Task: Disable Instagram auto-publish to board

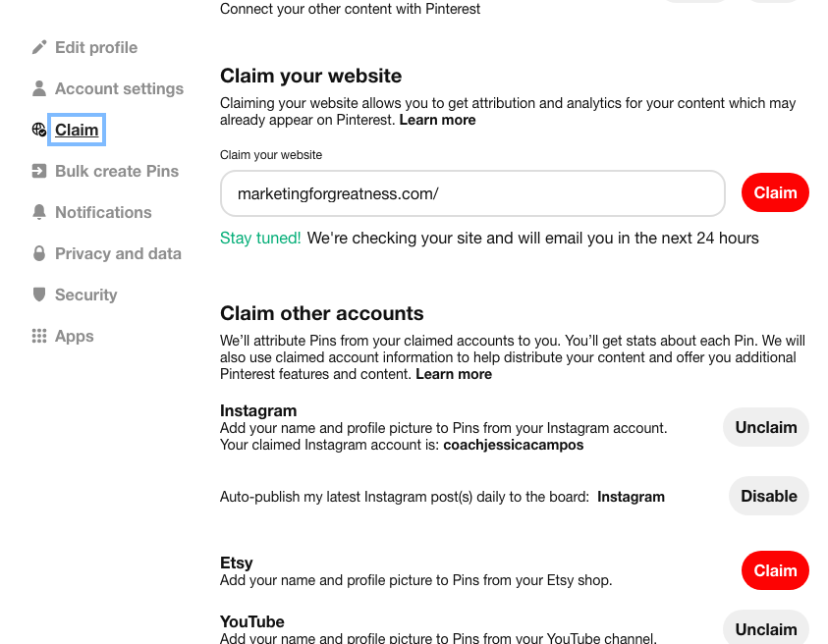Action: click(x=768, y=496)
